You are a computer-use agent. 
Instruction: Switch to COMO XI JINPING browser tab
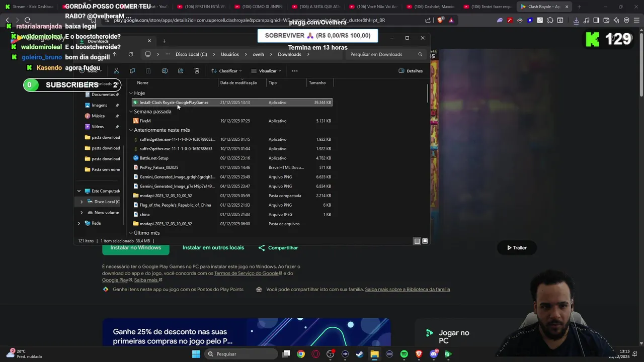pos(259,7)
